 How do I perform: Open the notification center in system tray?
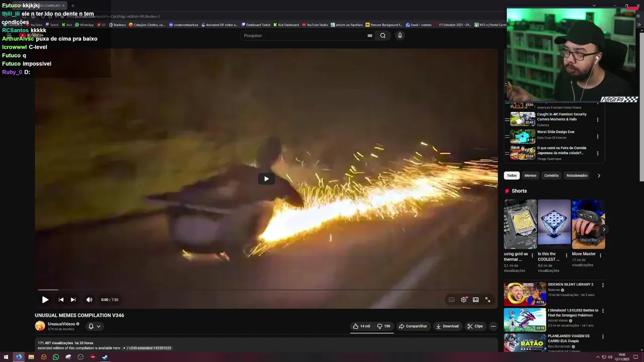[x=635, y=357]
